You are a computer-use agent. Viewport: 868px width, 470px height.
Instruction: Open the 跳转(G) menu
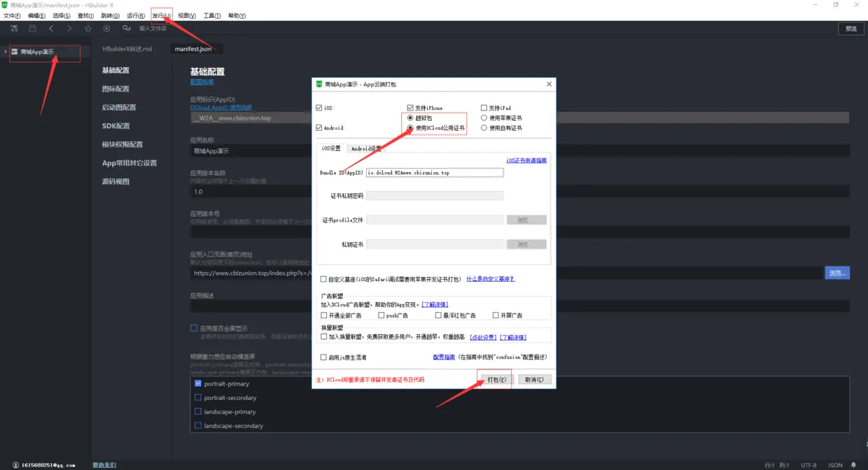[111, 15]
